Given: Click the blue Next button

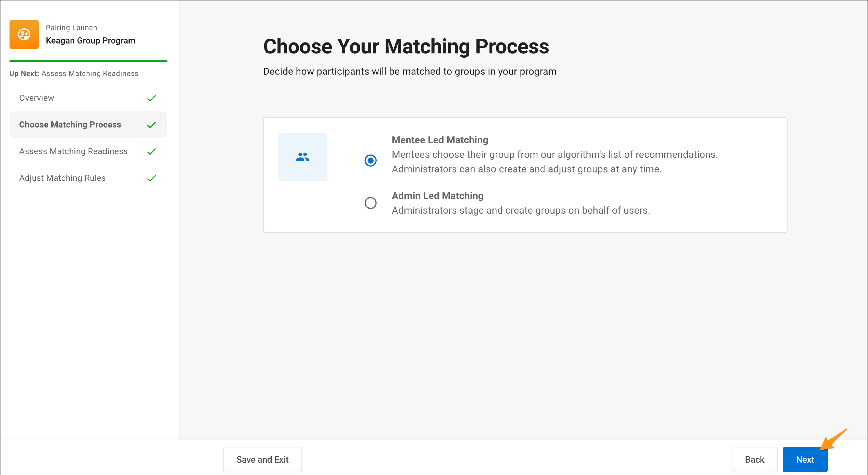Looking at the screenshot, I should [805, 460].
